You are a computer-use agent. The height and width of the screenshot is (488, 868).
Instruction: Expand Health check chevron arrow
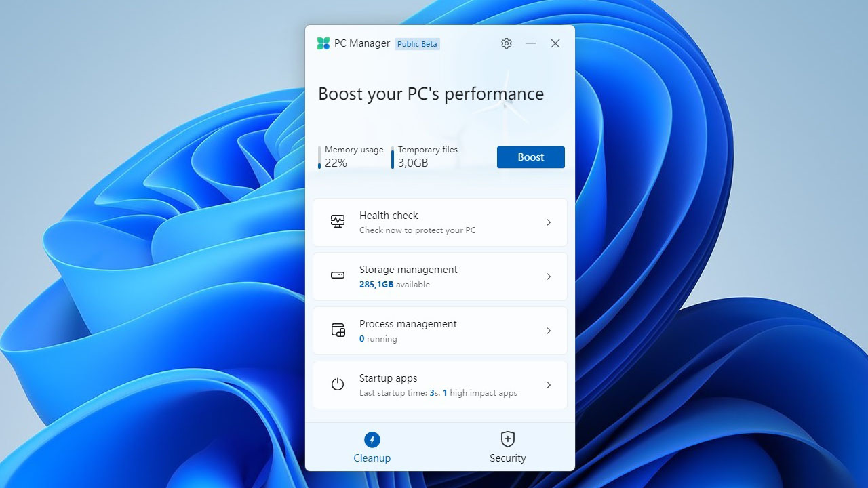[x=549, y=222]
